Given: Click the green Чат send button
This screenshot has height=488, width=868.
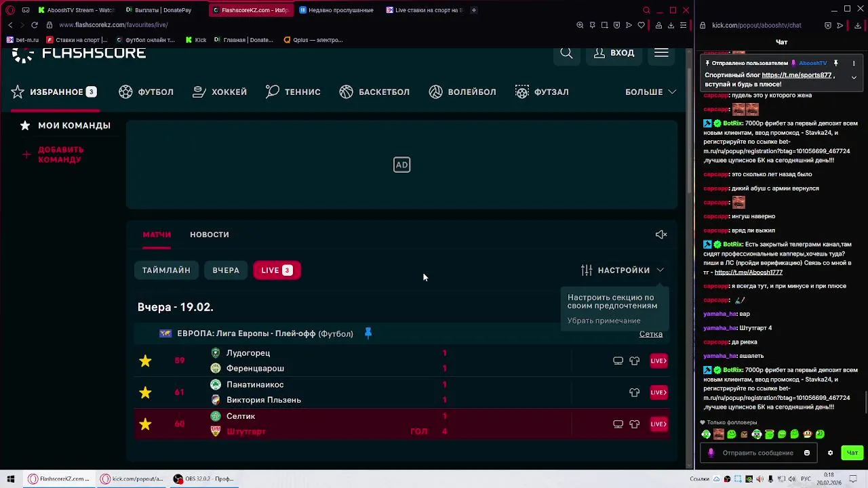Looking at the screenshot, I should 852,453.
